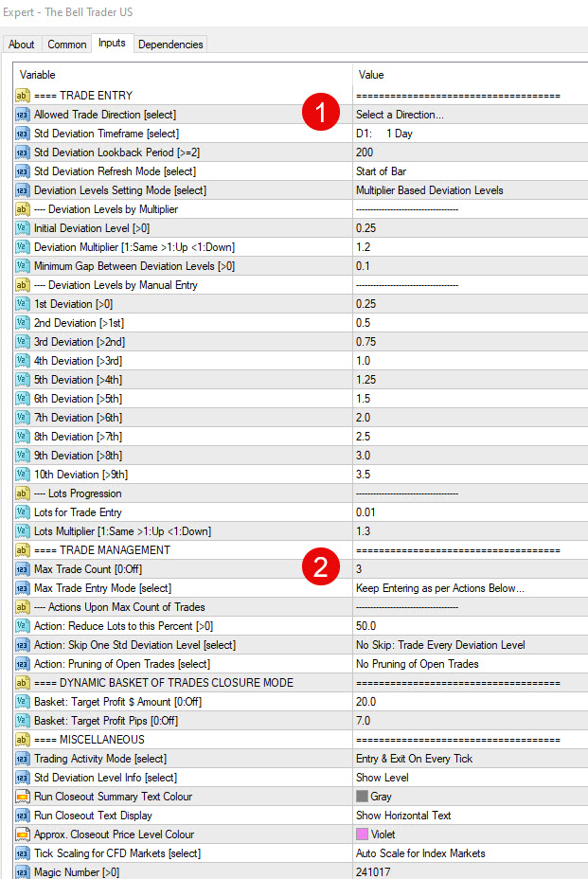Click icon beside Max Trade Entry Mode
This screenshot has height=879, width=588.
tap(22, 588)
